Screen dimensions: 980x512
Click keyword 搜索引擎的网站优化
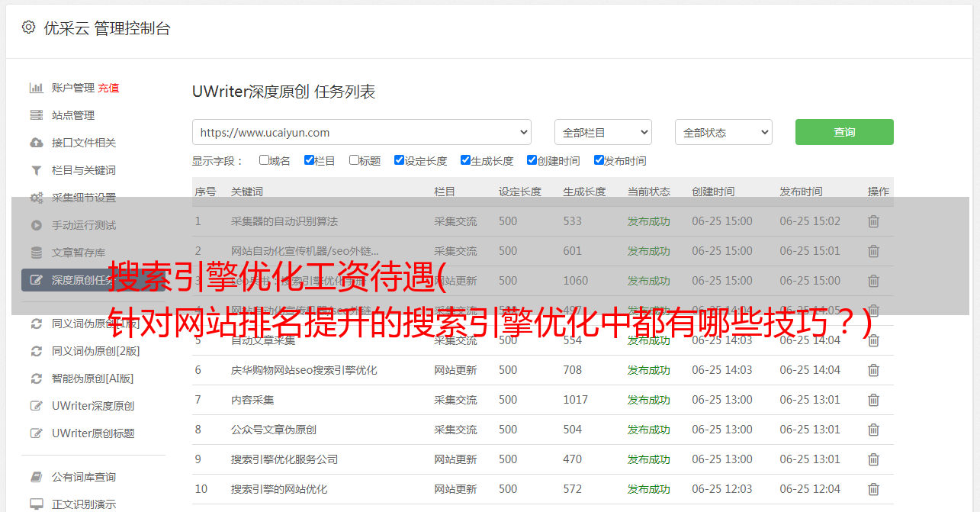click(x=279, y=489)
